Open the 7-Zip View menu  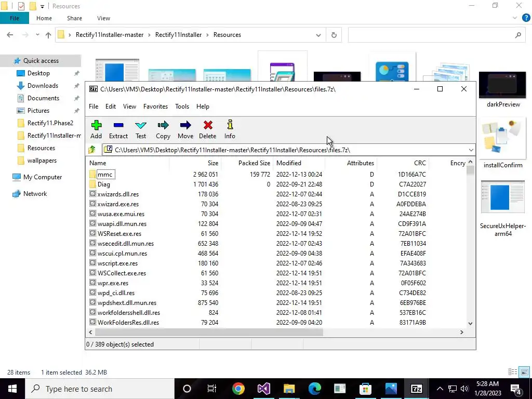(129, 106)
